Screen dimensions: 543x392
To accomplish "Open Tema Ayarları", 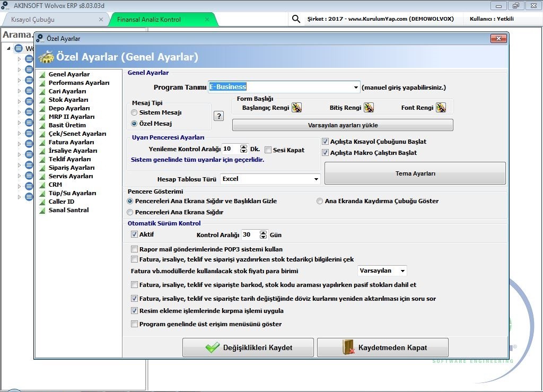I will point(415,173).
